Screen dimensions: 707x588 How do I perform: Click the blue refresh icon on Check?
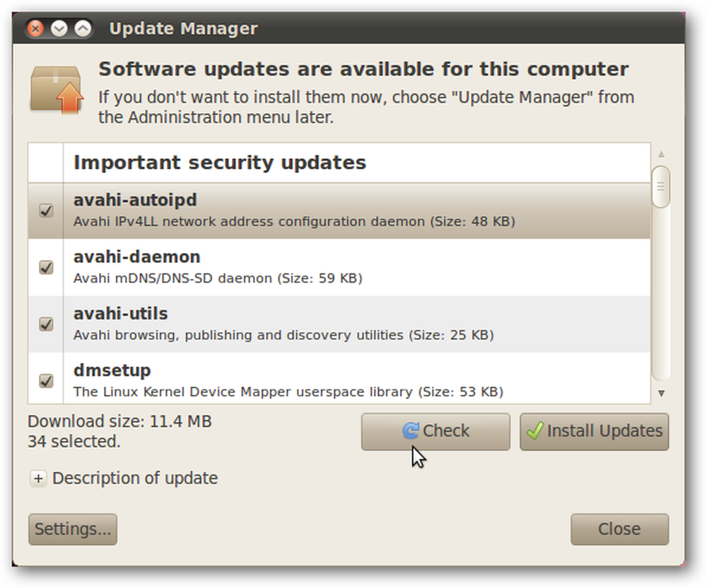coord(411,430)
